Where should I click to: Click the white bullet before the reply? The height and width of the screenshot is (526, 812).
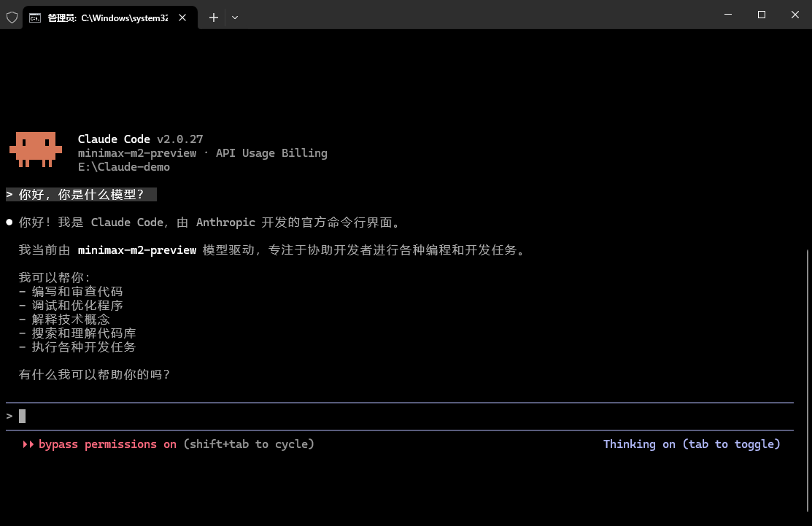[9, 222]
